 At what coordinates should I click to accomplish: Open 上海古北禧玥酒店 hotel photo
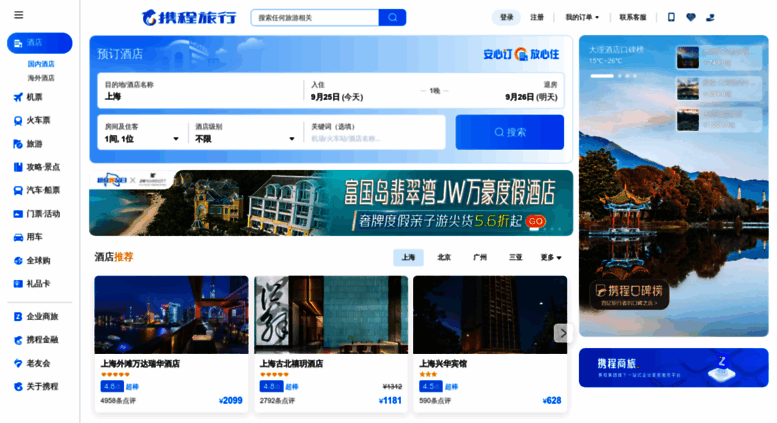[x=331, y=315]
